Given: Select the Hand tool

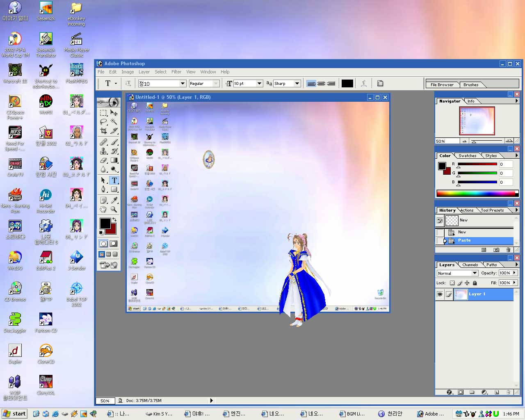Looking at the screenshot, I should [x=103, y=209].
